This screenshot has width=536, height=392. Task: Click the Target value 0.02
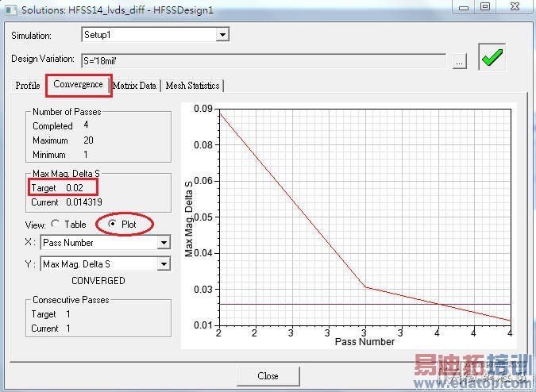pyautogui.click(x=75, y=188)
